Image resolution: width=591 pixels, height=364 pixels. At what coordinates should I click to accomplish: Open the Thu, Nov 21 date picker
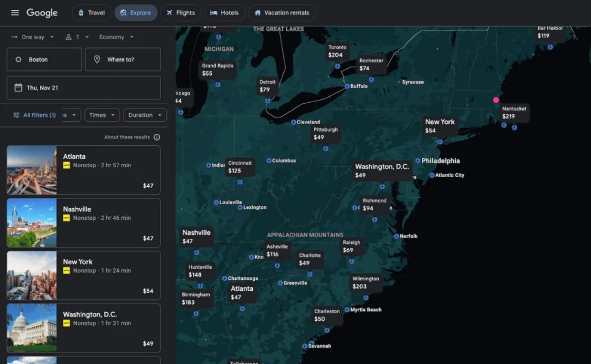point(84,88)
